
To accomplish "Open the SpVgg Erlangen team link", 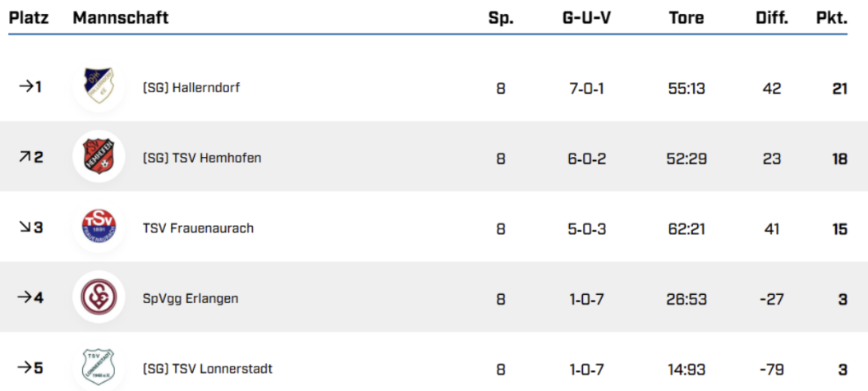I will click(191, 298).
